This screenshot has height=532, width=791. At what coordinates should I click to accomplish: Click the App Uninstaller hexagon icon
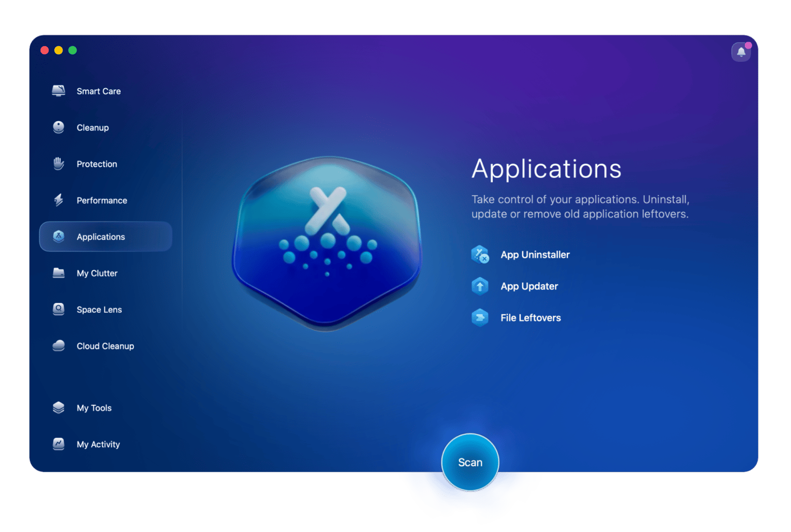pos(480,254)
